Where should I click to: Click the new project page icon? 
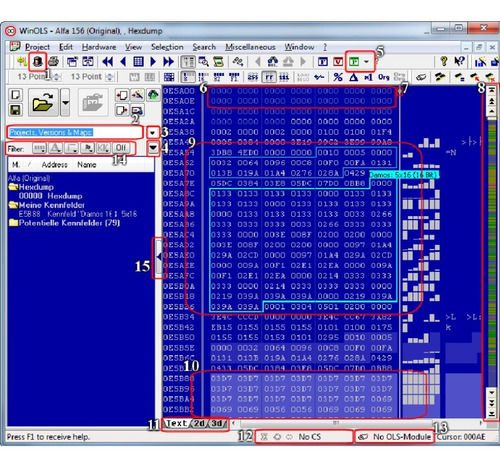coord(15,95)
